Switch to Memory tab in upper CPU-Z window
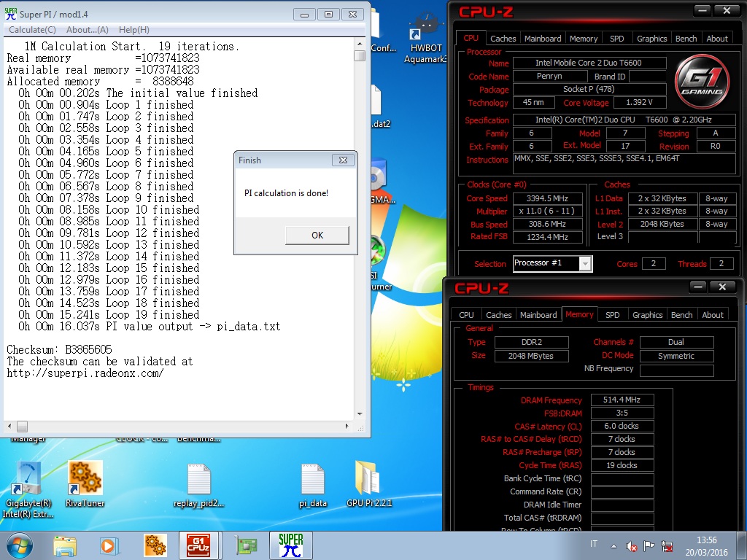The height and width of the screenshot is (560, 747). 584,39
